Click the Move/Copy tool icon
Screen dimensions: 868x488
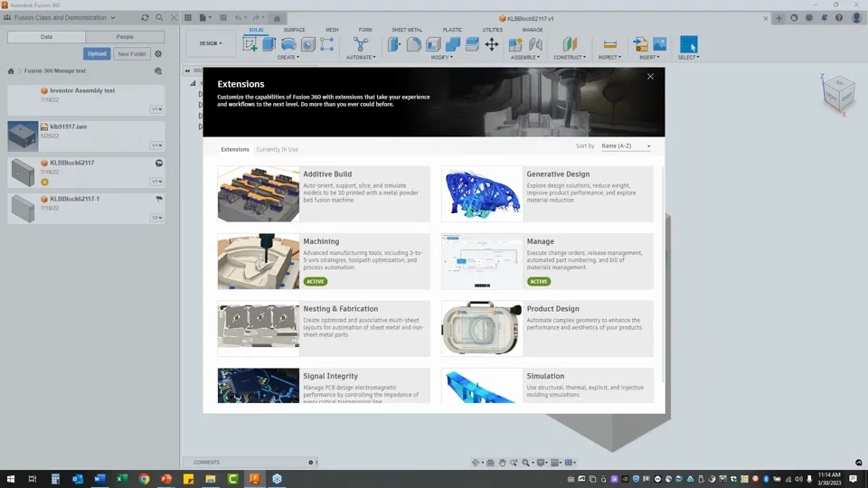click(492, 44)
